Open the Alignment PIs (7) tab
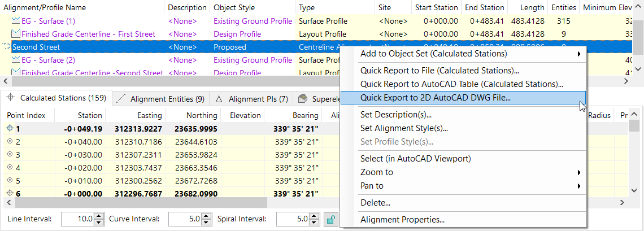Screen dimensions: 644x231 tap(252, 99)
